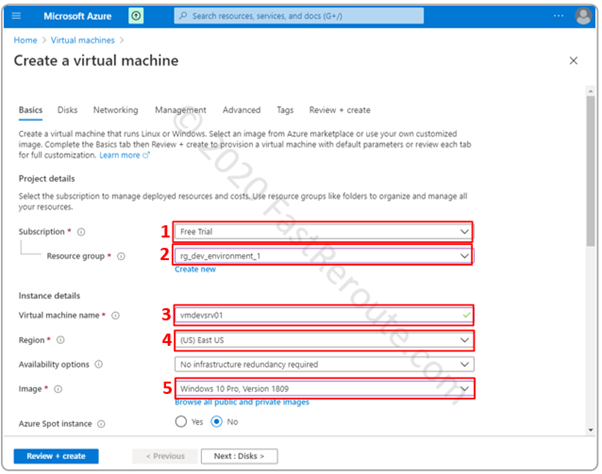Focus the search resources input field
This screenshot has width=602, height=474.
pos(299,16)
